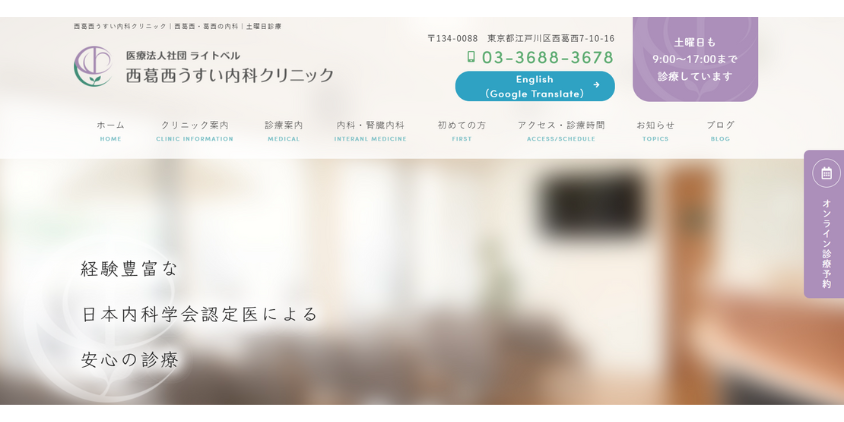The image size is (844, 422).
Task: Go to the 診療案内 MEDICAL menu
Action: pyautogui.click(x=284, y=131)
